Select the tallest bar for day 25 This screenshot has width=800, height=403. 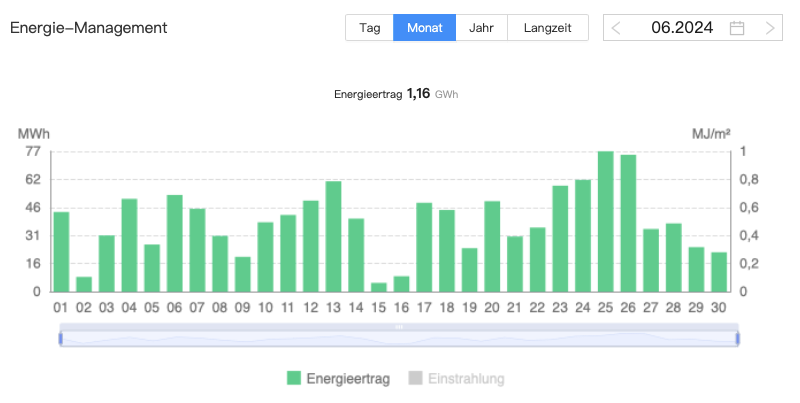point(605,222)
